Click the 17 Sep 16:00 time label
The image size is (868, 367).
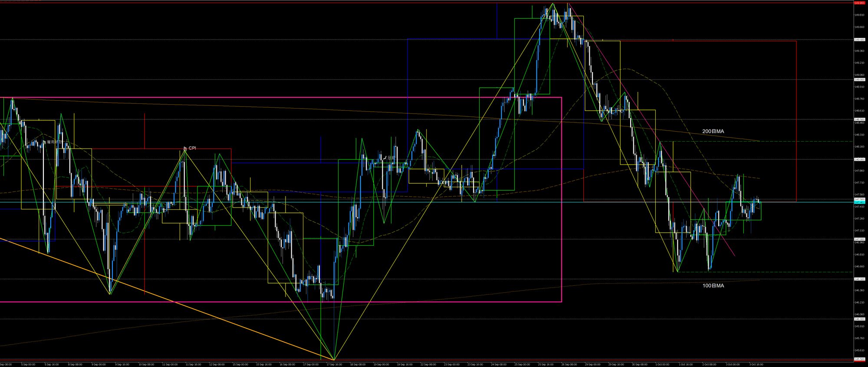334,364
